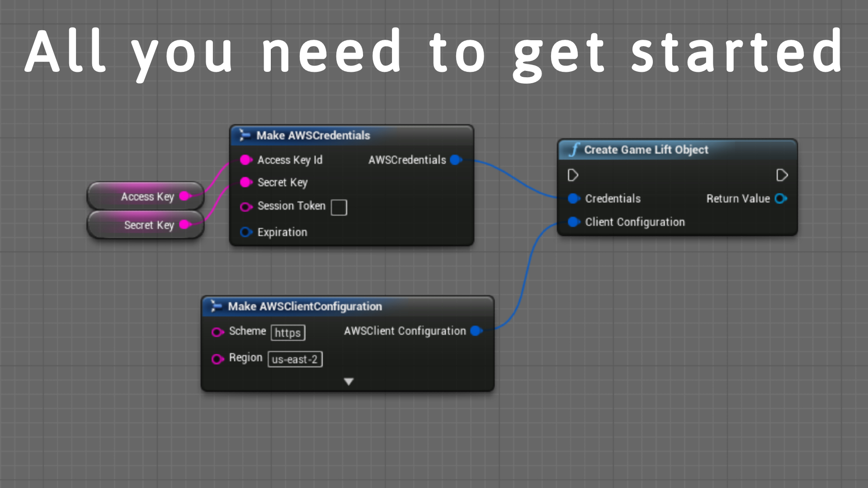This screenshot has width=868, height=488.
Task: Select the Access Key variable node
Action: point(146,196)
